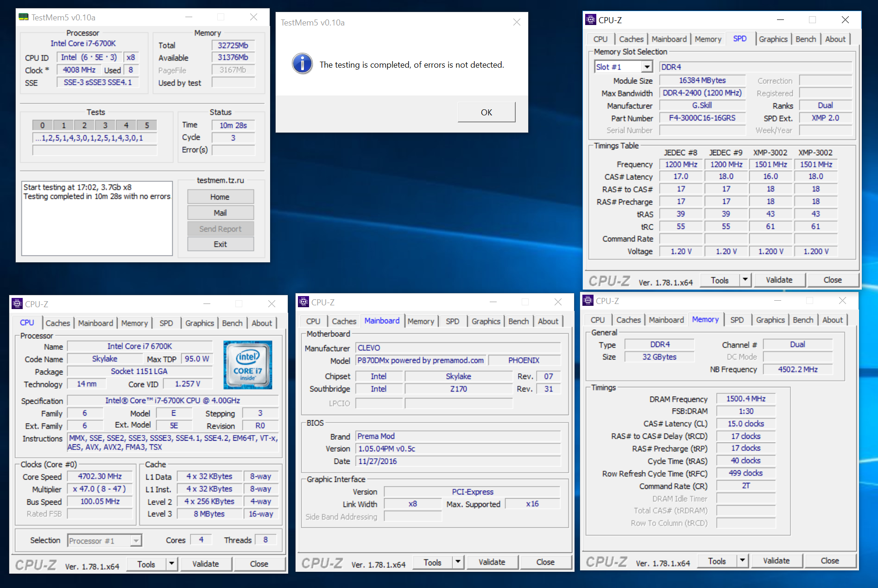Image resolution: width=878 pixels, height=588 pixels.
Task: Click the CPU-Z app icon in the SPD window title bar
Action: [x=591, y=19]
